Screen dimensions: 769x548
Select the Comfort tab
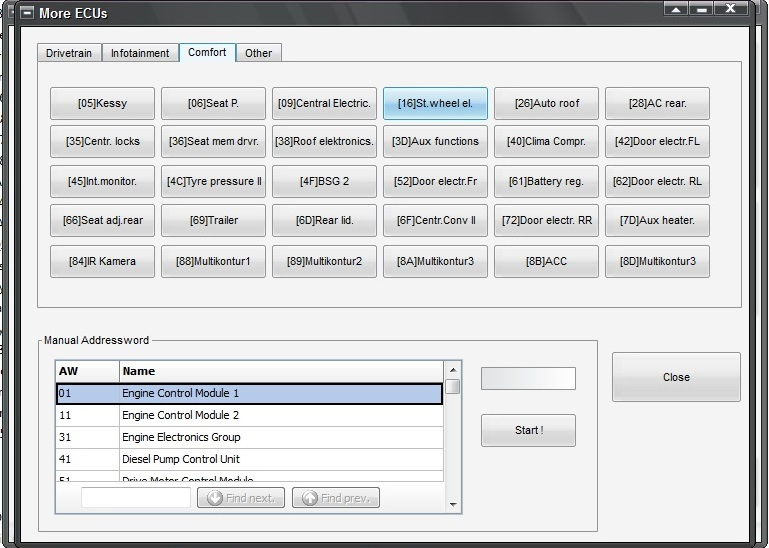pos(207,52)
